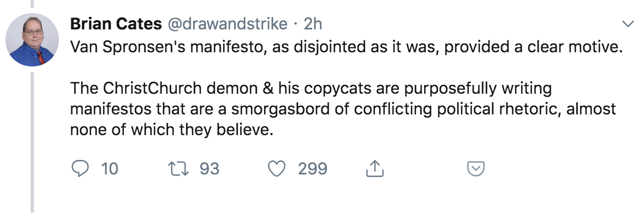Click the like count of 299

click(313, 169)
